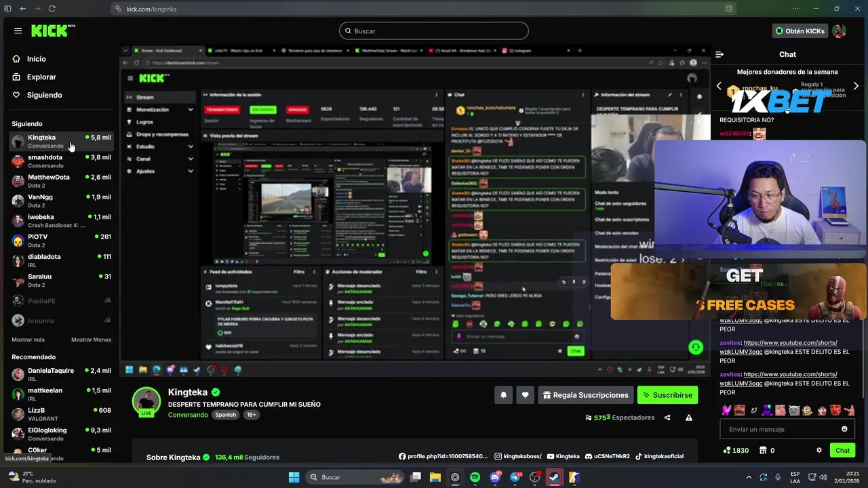Show next top donor arrow
The image size is (868, 488).
856,86
